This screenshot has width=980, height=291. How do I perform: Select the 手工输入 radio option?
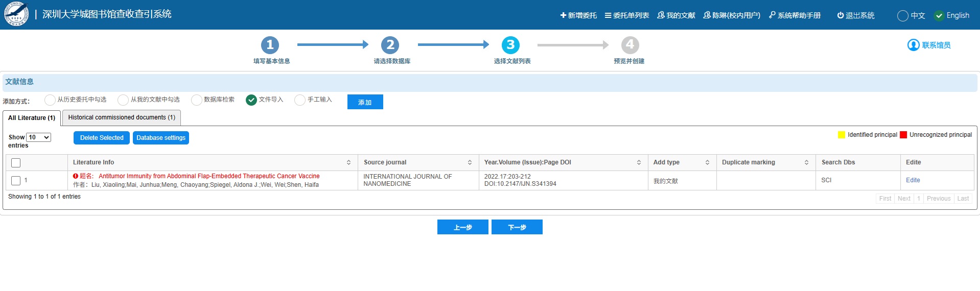tap(300, 100)
